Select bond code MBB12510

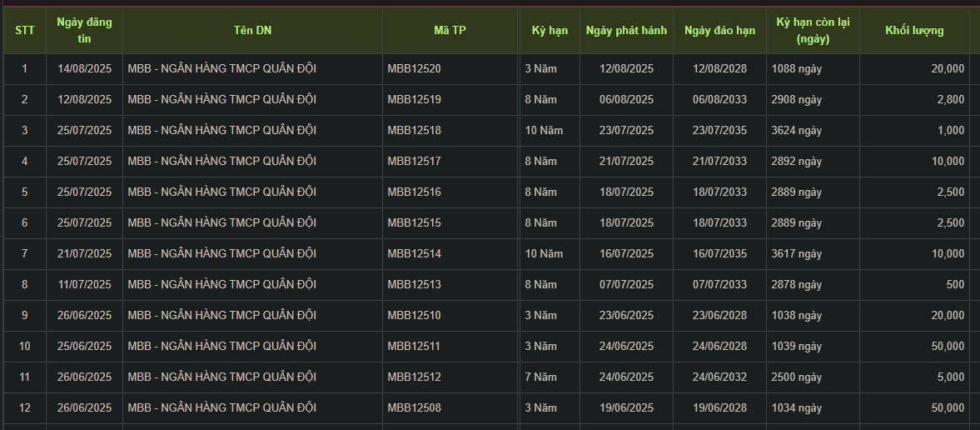(x=414, y=315)
